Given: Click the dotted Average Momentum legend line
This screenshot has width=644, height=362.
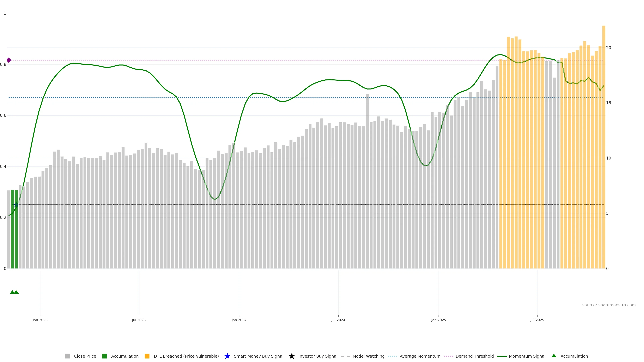Looking at the screenshot, I should (x=392, y=356).
